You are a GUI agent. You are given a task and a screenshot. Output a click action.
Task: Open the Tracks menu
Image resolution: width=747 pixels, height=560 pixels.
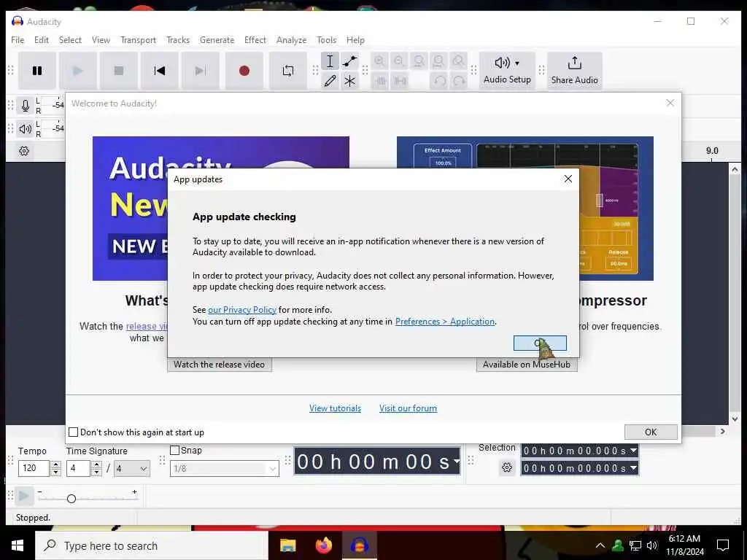[178, 40]
